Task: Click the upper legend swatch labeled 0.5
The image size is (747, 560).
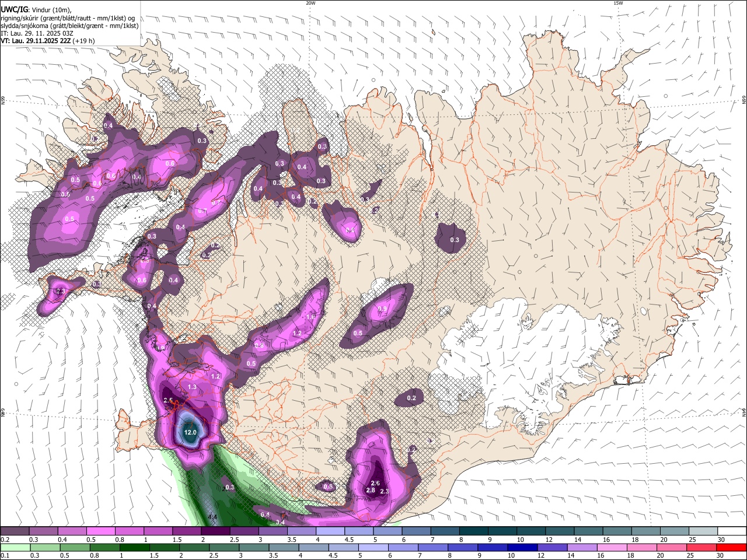Action: click(x=100, y=531)
